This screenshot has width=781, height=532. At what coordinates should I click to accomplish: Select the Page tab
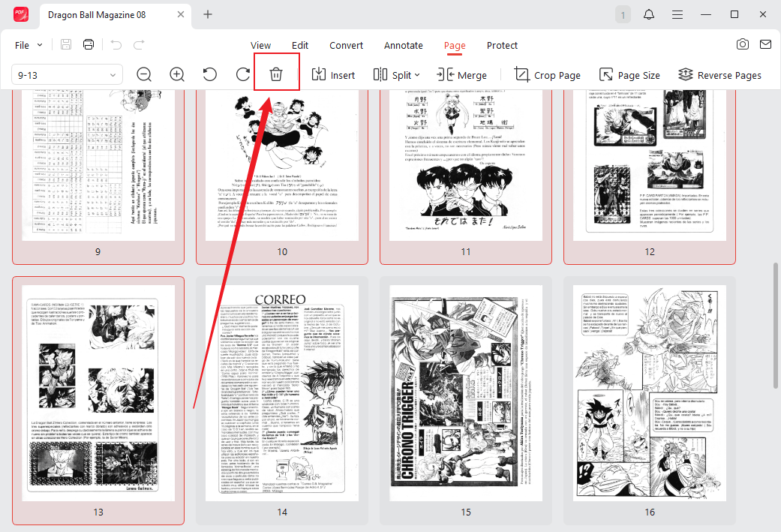[455, 45]
